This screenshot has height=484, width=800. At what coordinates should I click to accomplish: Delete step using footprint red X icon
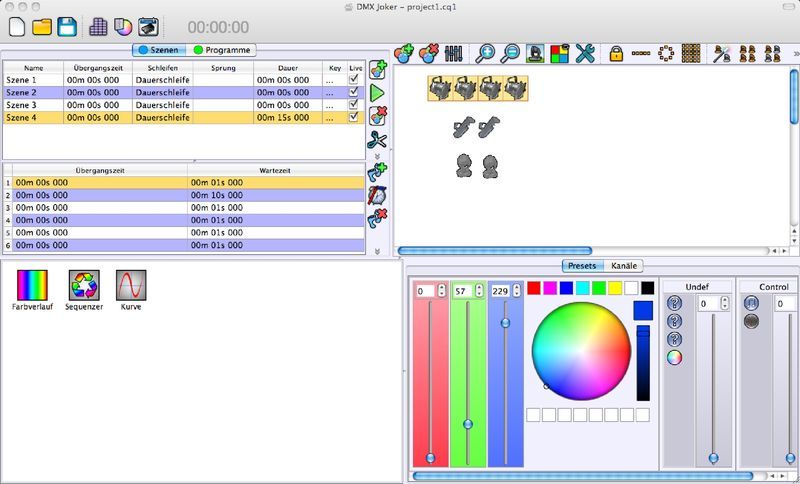tap(377, 218)
